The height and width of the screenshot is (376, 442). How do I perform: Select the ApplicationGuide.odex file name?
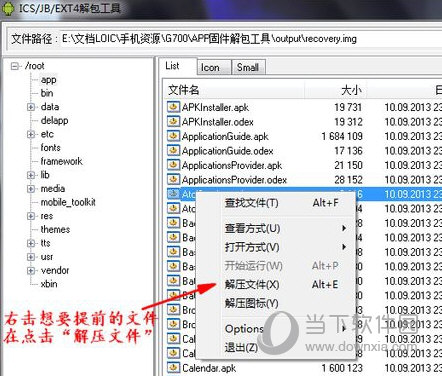click(227, 151)
